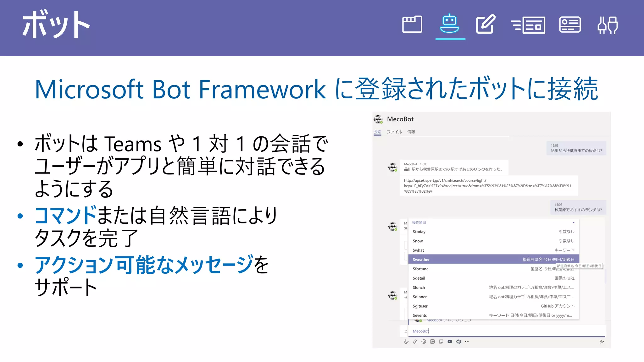Click the MecoBot avatar beside the 品川駅 reply
This screenshot has width=644, height=362.
click(393, 167)
